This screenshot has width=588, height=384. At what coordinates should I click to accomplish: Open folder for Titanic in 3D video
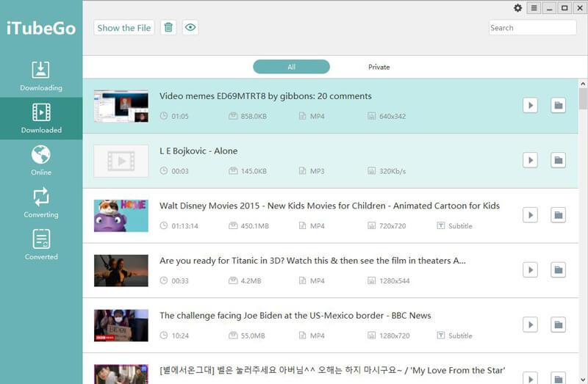(x=558, y=269)
